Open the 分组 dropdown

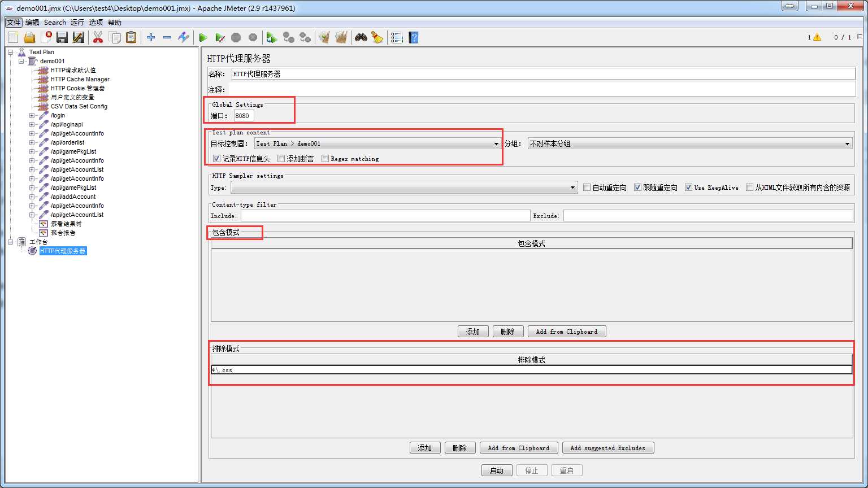[689, 143]
